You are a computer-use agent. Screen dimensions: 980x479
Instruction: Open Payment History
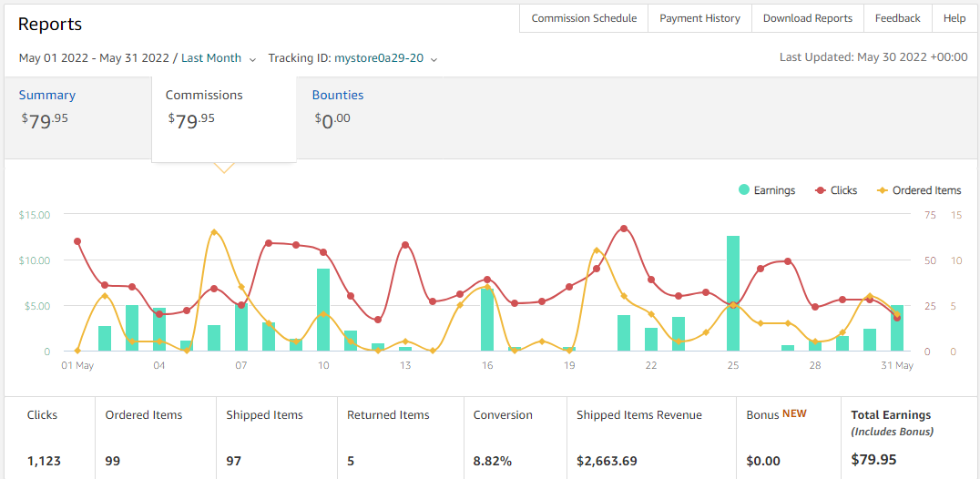700,18
